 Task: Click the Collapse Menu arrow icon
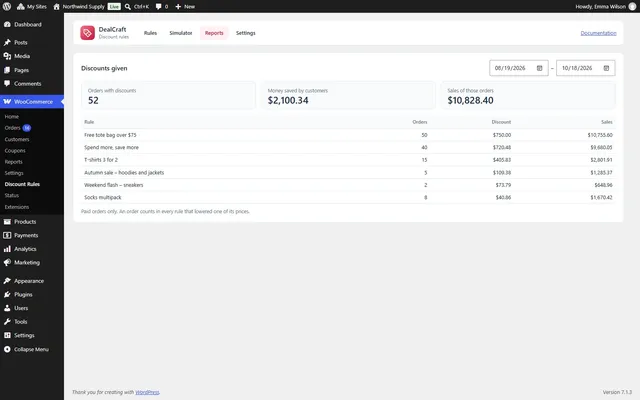coord(7,349)
